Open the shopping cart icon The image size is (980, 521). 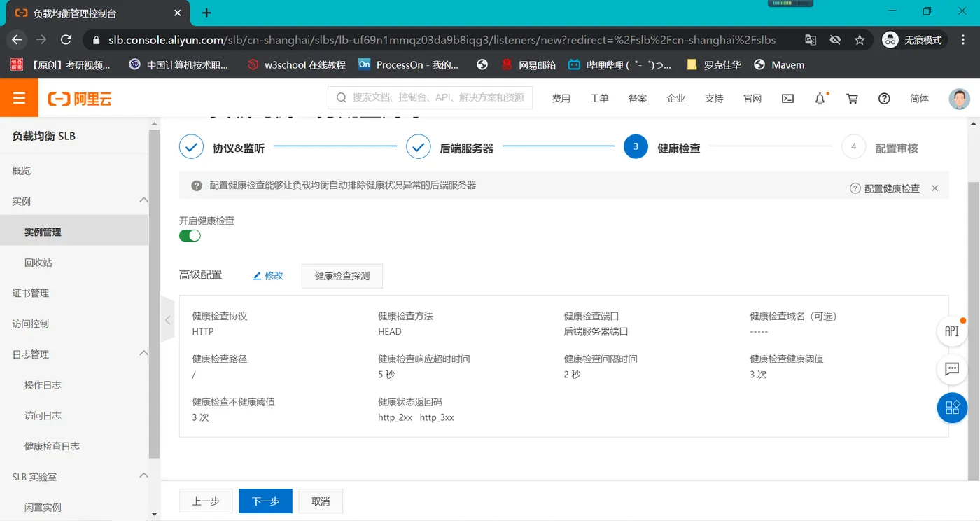852,99
